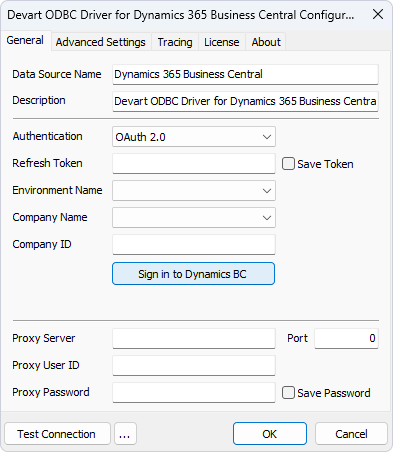
Task: Switch to the License tab
Action: (x=222, y=42)
